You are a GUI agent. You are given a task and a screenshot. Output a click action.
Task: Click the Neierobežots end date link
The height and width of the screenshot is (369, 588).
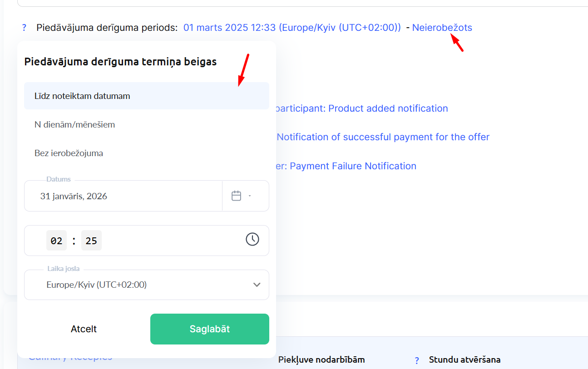(x=442, y=28)
